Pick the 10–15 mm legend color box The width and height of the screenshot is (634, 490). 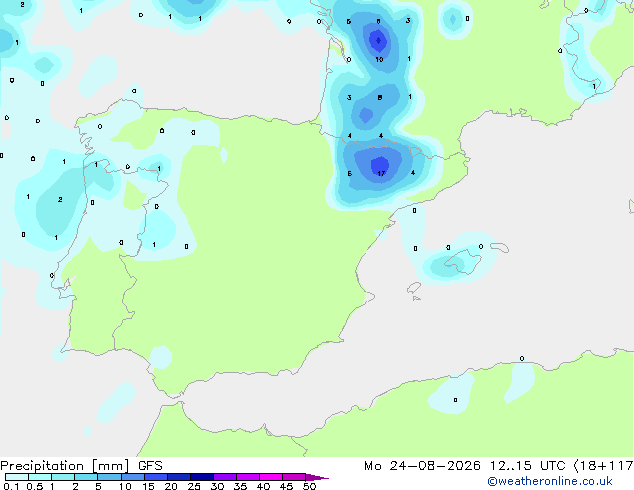[x=132, y=477]
